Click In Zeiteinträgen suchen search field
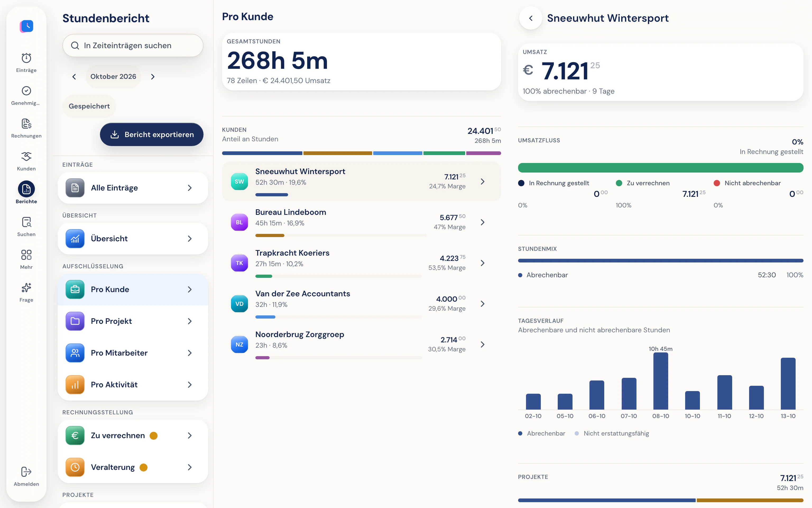This screenshot has width=812, height=508. coord(133,45)
